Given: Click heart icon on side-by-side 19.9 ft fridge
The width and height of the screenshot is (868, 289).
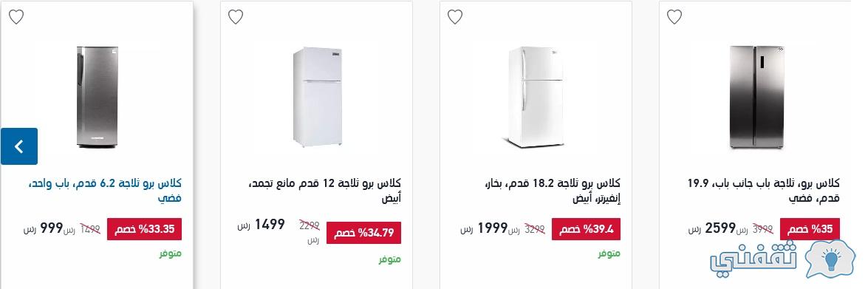Looking at the screenshot, I should (x=674, y=17).
